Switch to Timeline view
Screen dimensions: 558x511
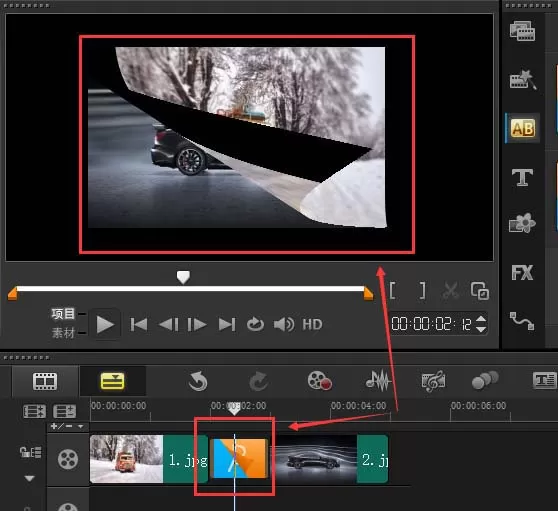pyautogui.click(x=112, y=381)
